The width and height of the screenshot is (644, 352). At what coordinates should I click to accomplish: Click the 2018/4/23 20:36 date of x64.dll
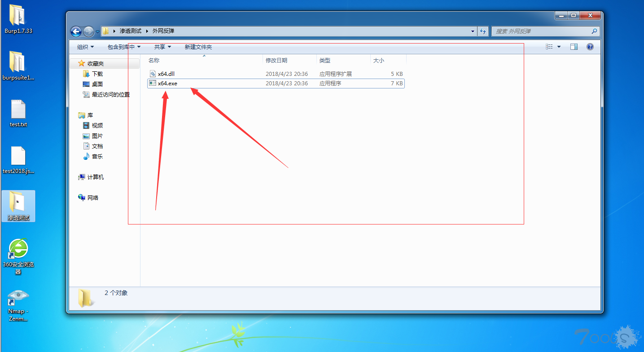(x=287, y=74)
